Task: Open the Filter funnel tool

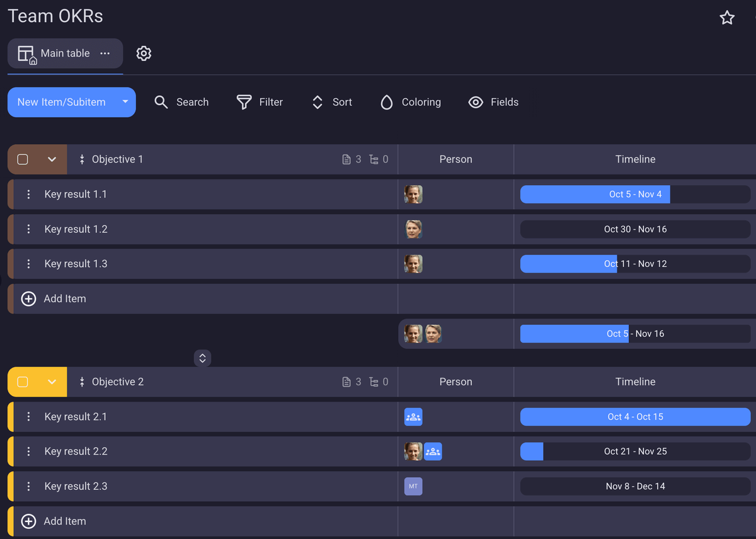Action: point(244,102)
